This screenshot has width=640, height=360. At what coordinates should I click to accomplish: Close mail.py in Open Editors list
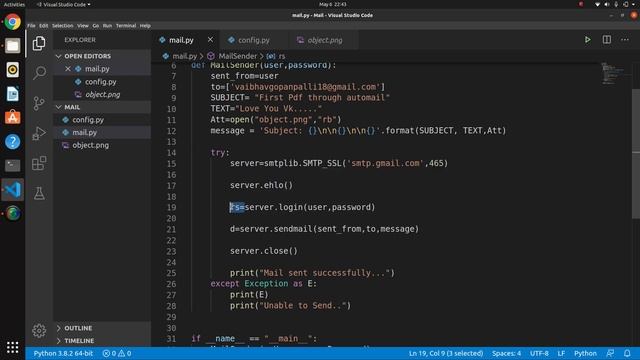(x=68, y=69)
